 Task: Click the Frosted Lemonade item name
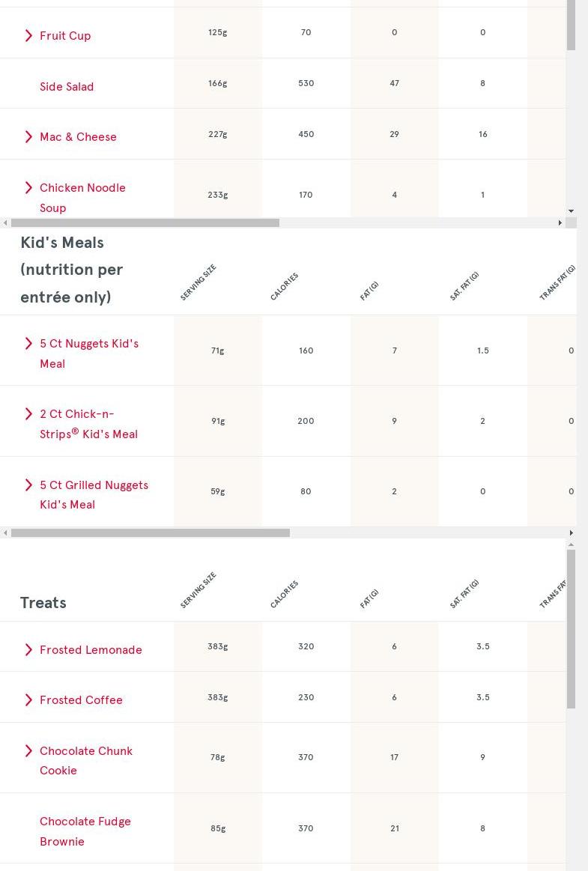click(91, 650)
